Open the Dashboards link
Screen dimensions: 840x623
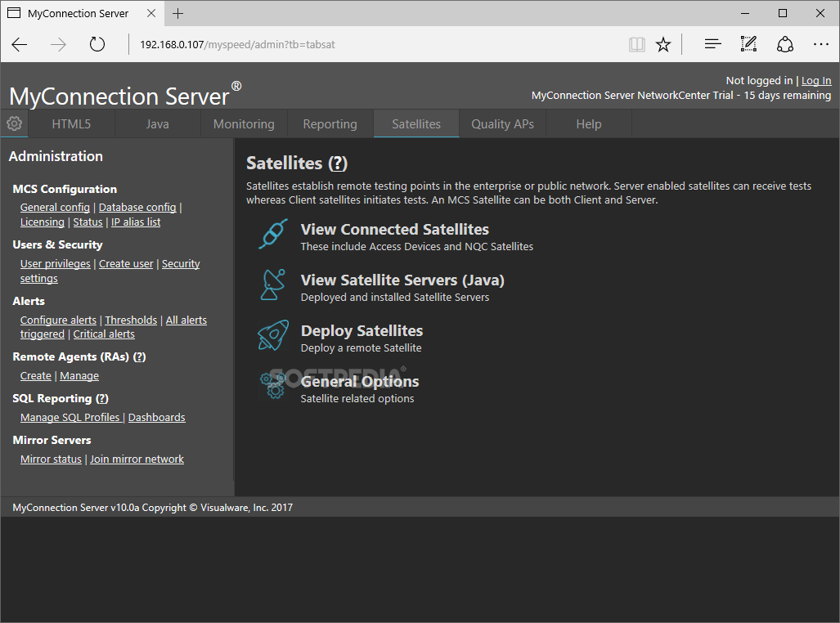coord(156,417)
